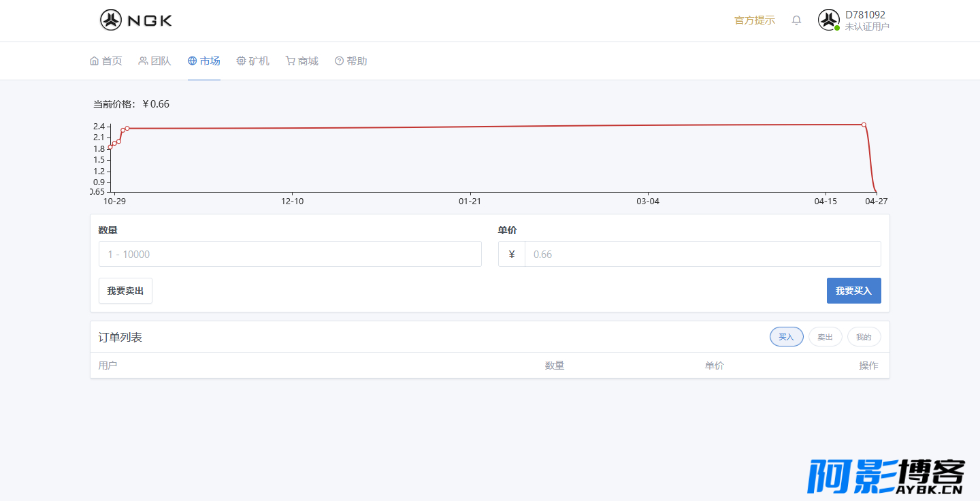The width and height of the screenshot is (980, 501).
Task: Click the price chart peak point near 04-27
Action: pyautogui.click(x=864, y=125)
